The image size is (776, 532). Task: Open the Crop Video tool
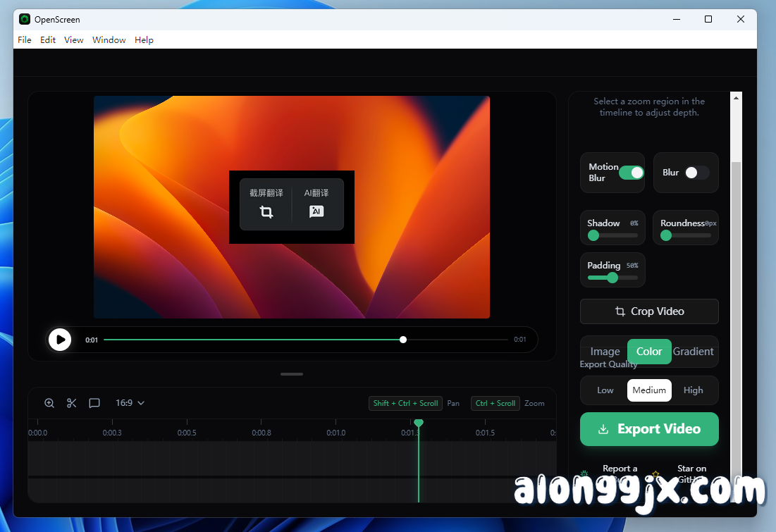pos(648,311)
